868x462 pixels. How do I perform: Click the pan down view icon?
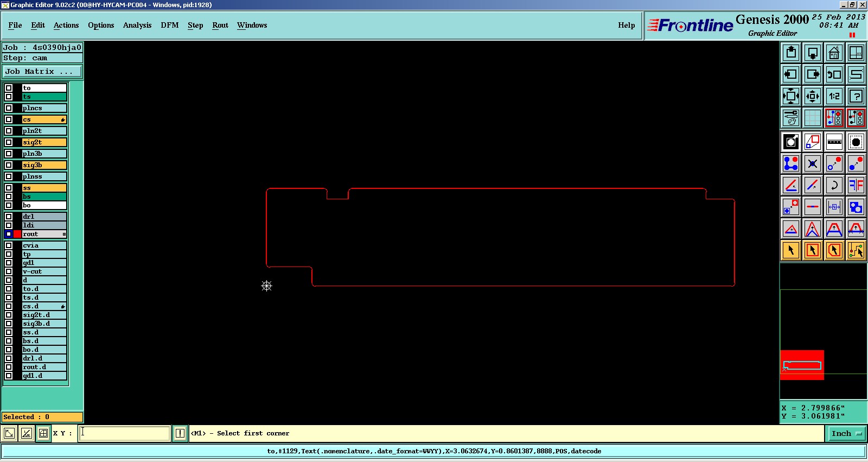point(813,53)
